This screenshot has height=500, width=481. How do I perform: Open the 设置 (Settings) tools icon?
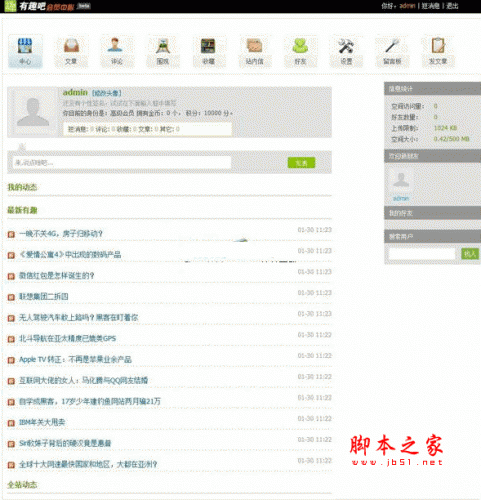346,46
